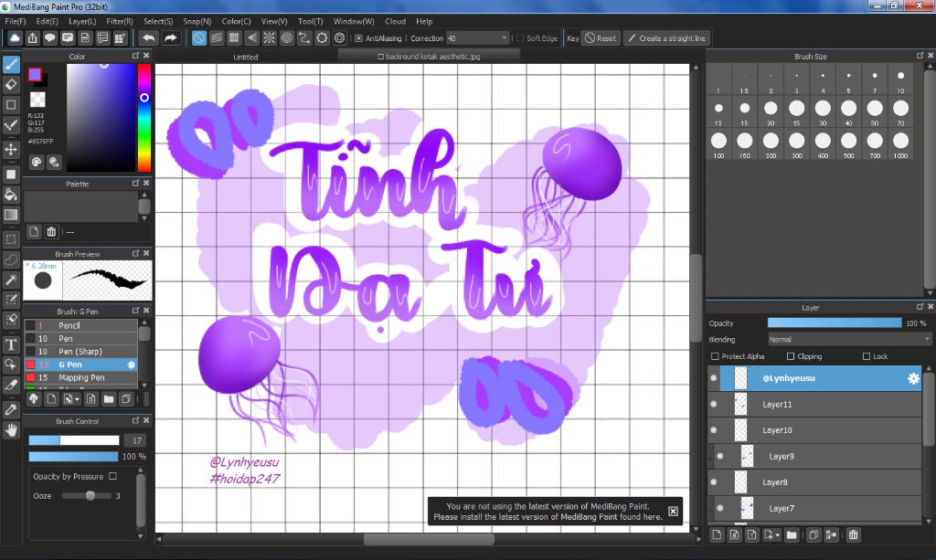
Task: Enable the layer Lock checkbox
Action: pyautogui.click(x=867, y=356)
